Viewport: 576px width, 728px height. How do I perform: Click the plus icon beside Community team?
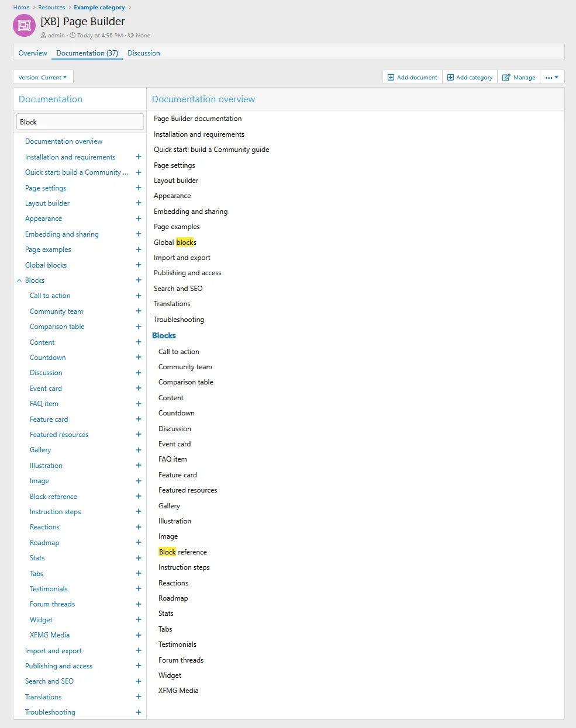(x=139, y=311)
